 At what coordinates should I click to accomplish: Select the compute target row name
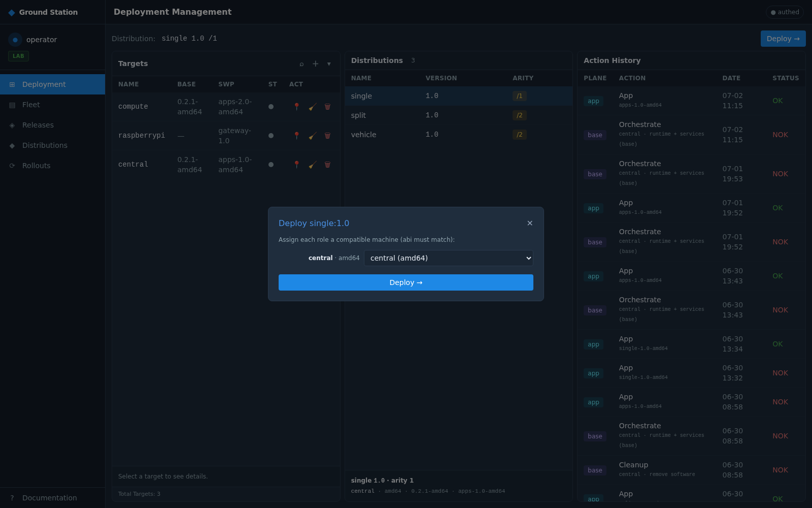(133, 107)
